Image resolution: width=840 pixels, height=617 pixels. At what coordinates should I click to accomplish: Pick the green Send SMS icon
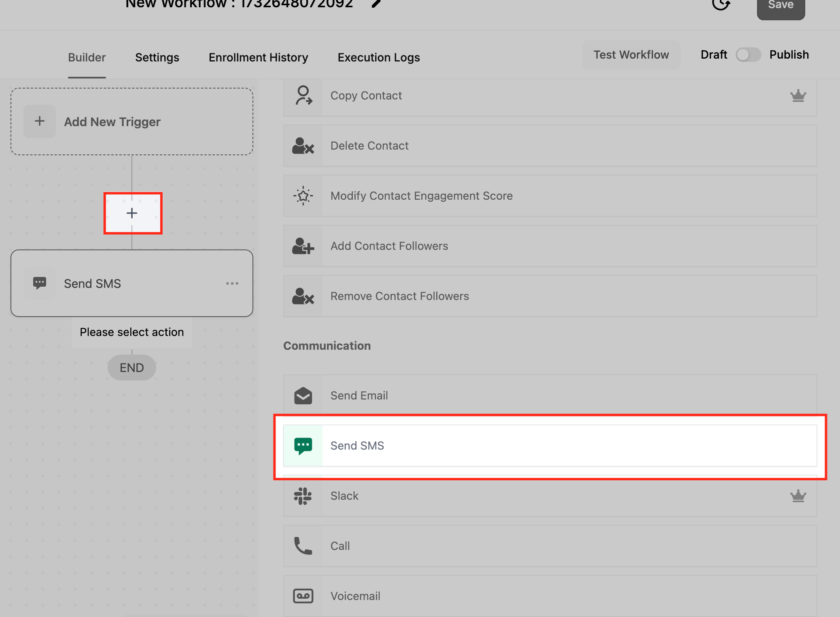click(303, 446)
